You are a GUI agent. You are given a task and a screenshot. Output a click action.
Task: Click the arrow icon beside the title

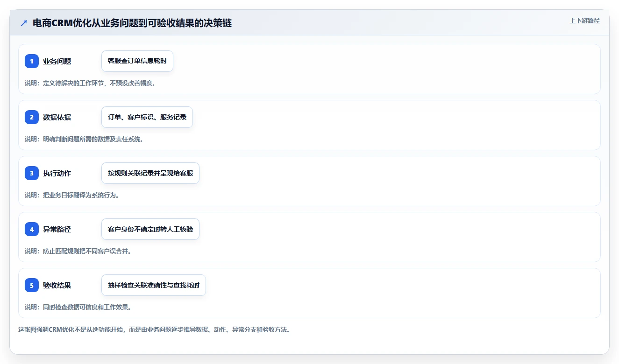coord(24,23)
